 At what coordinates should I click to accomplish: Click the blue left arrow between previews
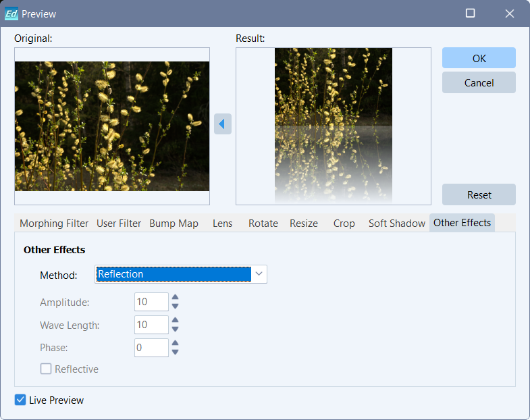[223, 124]
